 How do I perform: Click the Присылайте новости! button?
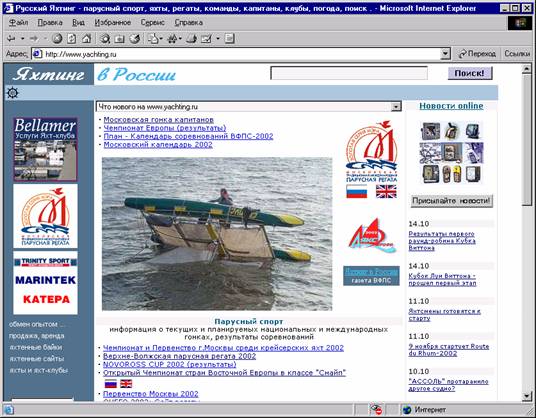click(451, 201)
